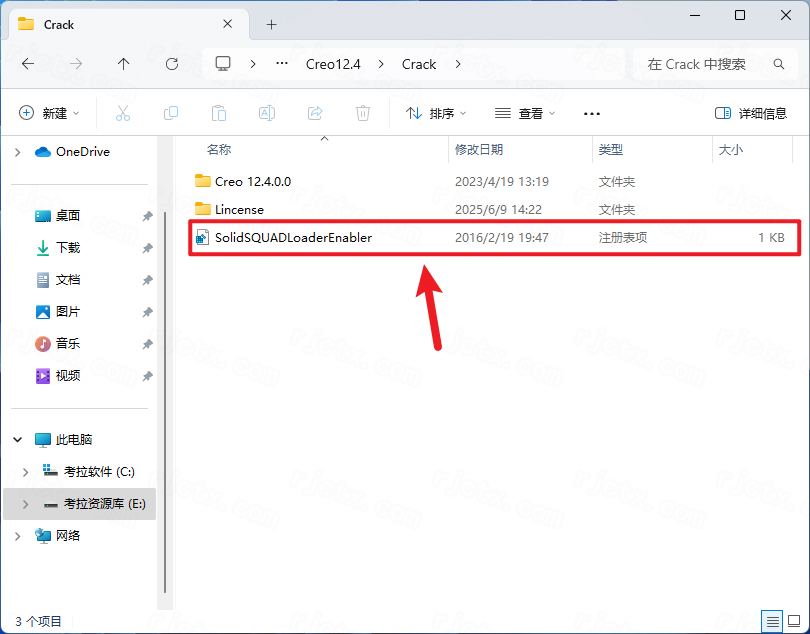This screenshot has width=810, height=634.
Task: Sort by the 类型 column header
Action: pos(611,149)
